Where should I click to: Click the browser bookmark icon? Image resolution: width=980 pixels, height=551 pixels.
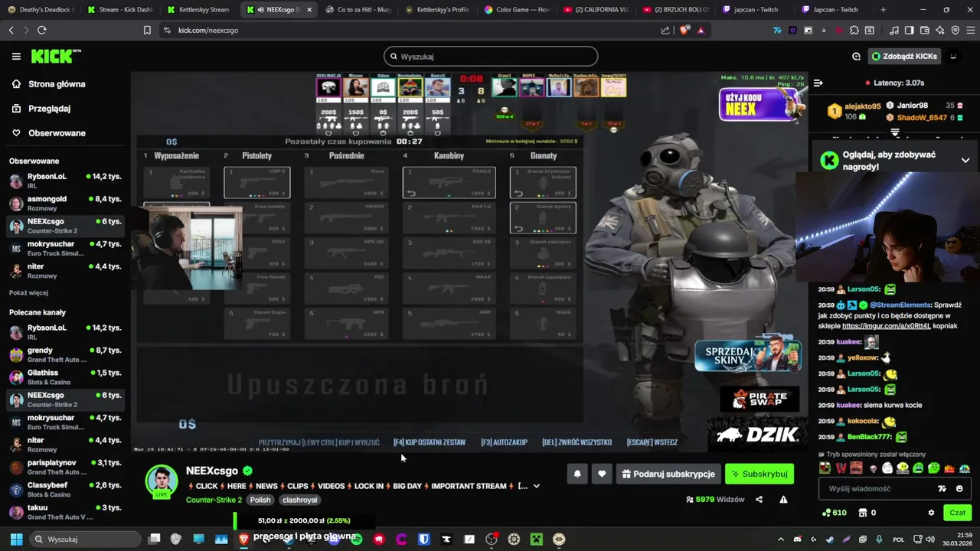tap(147, 30)
